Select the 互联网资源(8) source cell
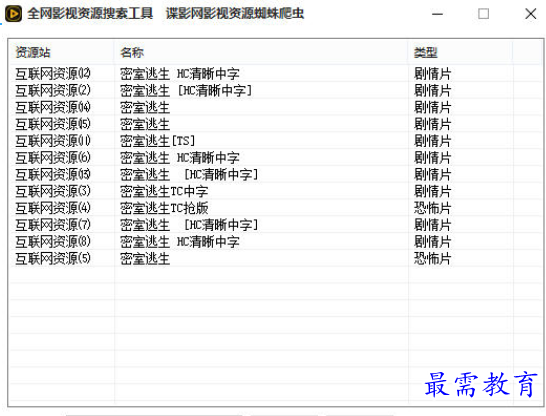546x416 pixels. tap(53, 242)
